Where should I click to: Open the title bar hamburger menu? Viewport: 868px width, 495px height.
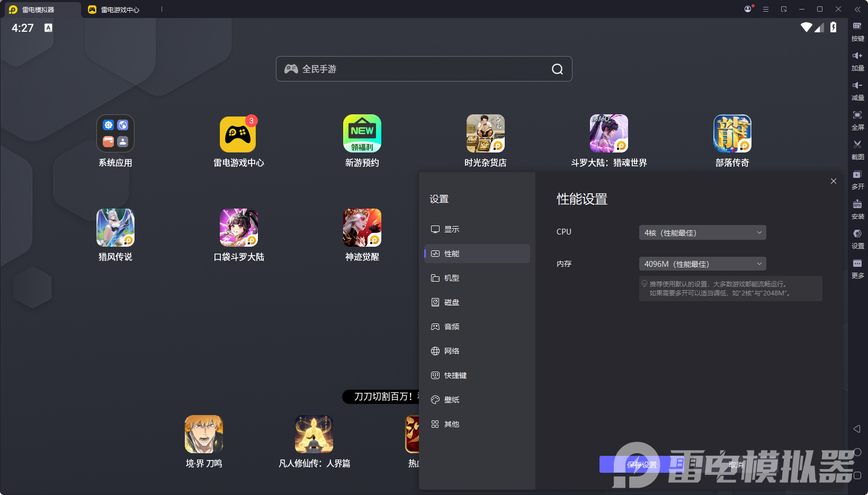pos(766,9)
